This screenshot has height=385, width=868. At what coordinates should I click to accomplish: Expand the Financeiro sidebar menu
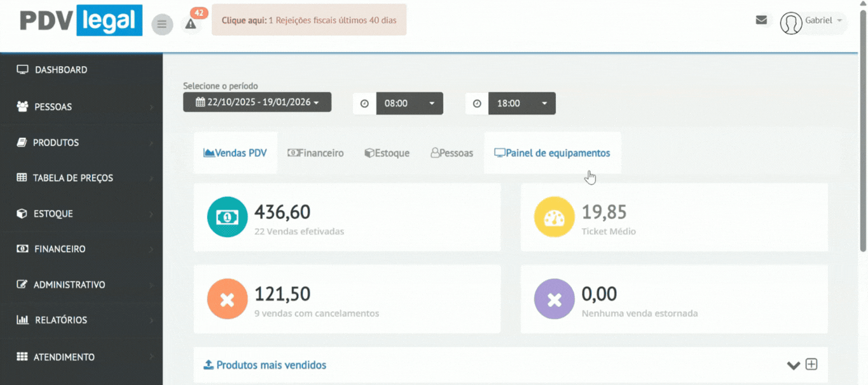(x=81, y=249)
